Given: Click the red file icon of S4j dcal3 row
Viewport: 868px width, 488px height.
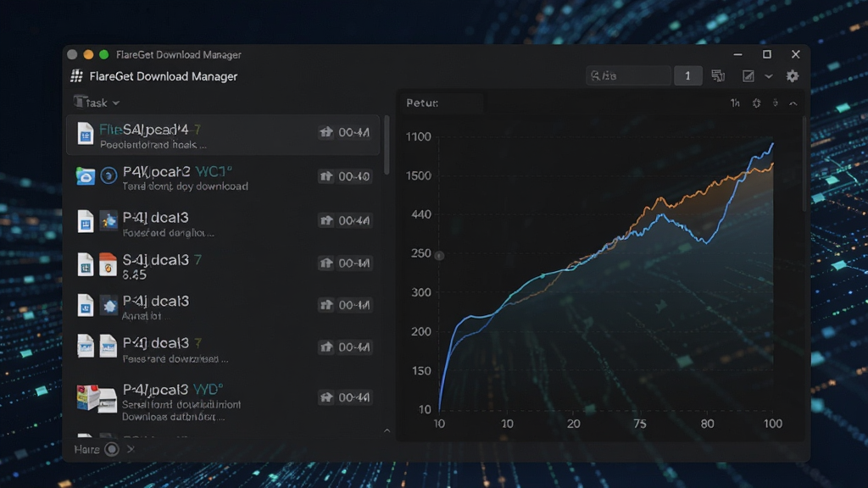Looking at the screenshot, I should coord(108,264).
